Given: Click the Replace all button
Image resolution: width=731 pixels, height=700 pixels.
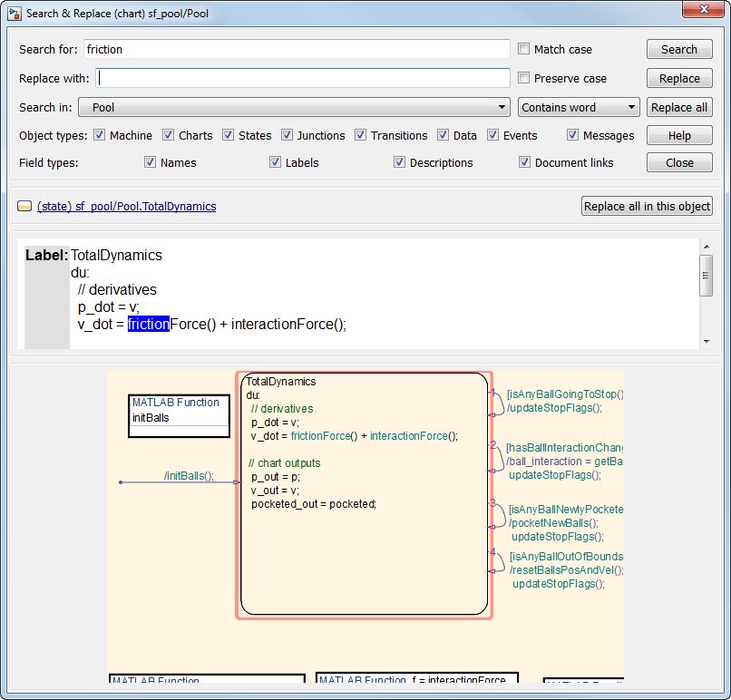Looking at the screenshot, I should (x=679, y=107).
